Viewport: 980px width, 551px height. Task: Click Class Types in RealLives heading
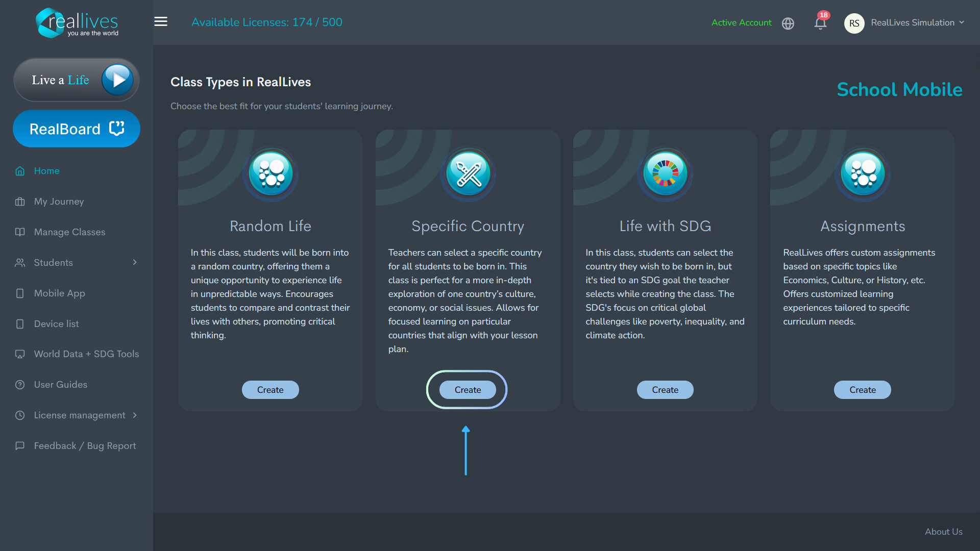(x=240, y=82)
